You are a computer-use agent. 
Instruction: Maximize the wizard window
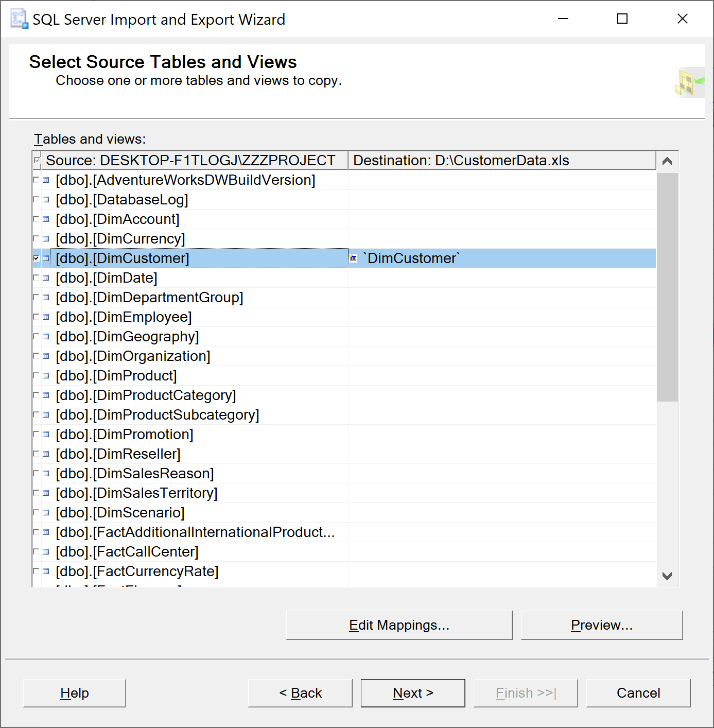[622, 19]
